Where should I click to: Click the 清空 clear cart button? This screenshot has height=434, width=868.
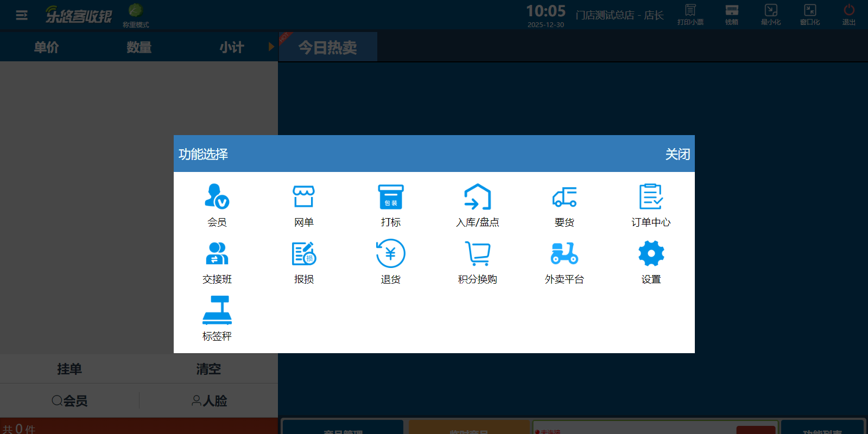[208, 369]
